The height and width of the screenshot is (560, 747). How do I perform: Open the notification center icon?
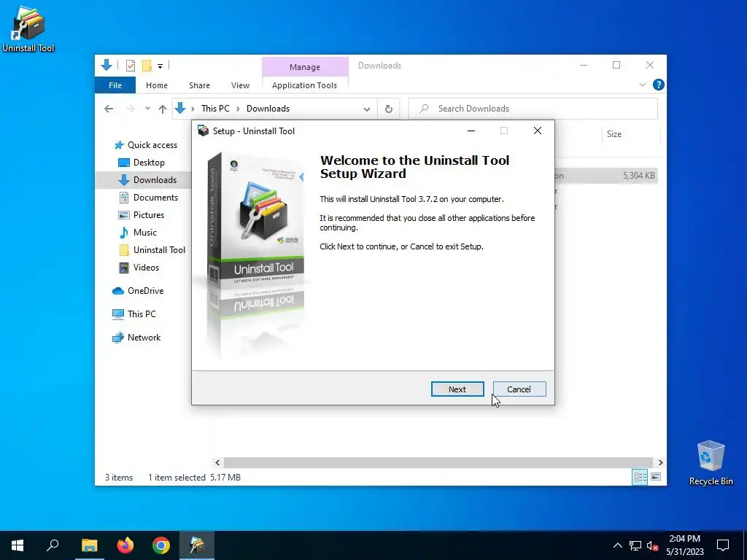tap(723, 545)
